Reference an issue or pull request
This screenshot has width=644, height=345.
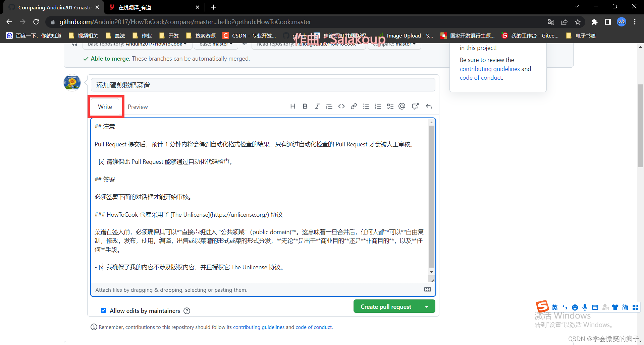coord(415,106)
